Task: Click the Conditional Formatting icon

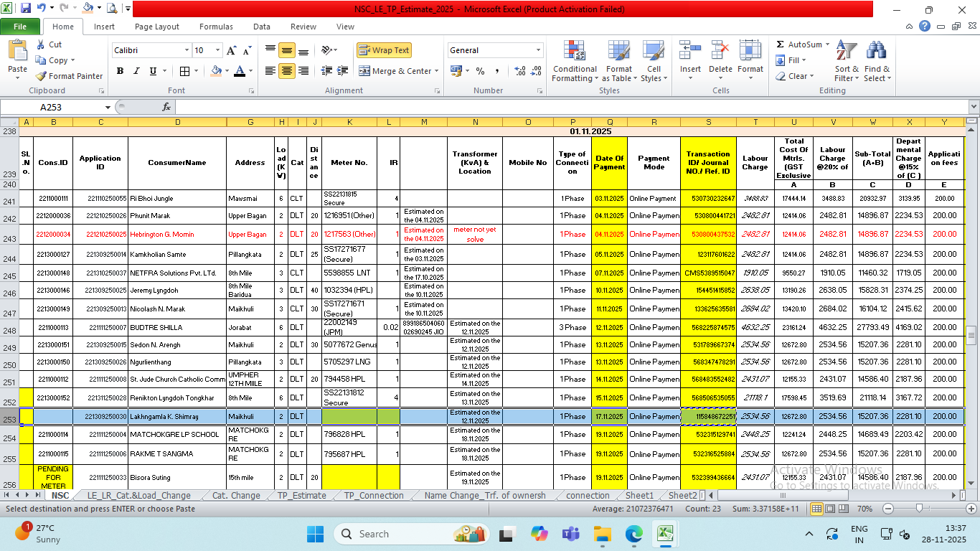Action: [x=574, y=52]
